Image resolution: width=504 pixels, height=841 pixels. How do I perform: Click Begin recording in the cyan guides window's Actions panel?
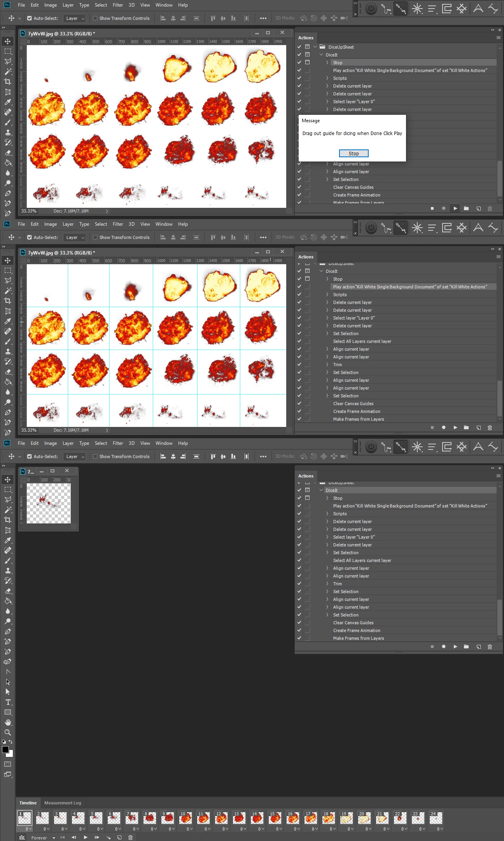444,428
